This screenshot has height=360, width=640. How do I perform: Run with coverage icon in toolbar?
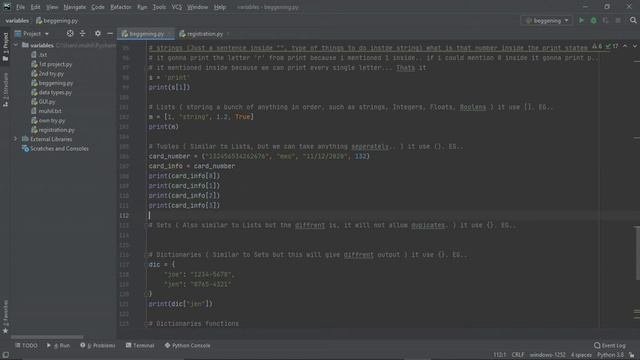click(606, 20)
